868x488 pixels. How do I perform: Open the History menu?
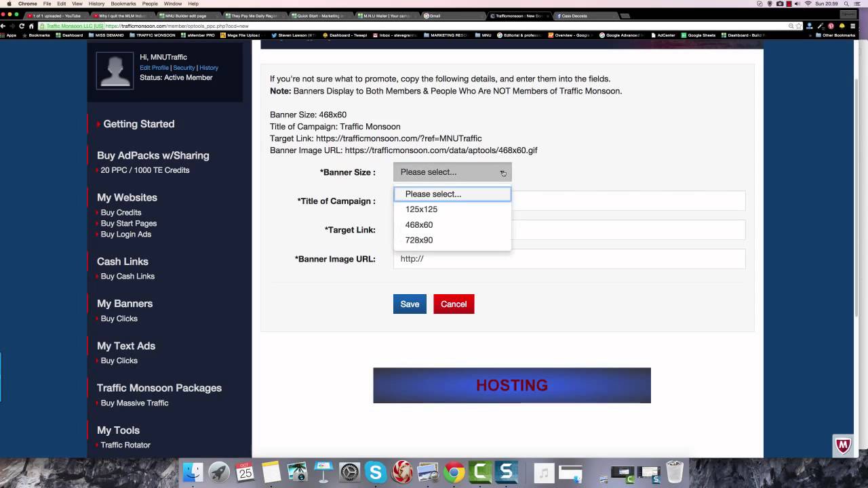[x=96, y=3]
